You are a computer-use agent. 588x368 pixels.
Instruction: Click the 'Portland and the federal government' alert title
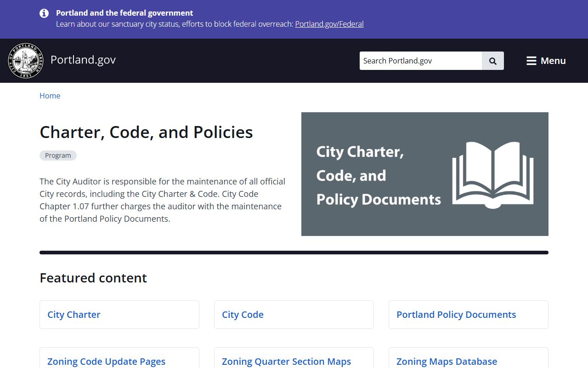click(124, 13)
